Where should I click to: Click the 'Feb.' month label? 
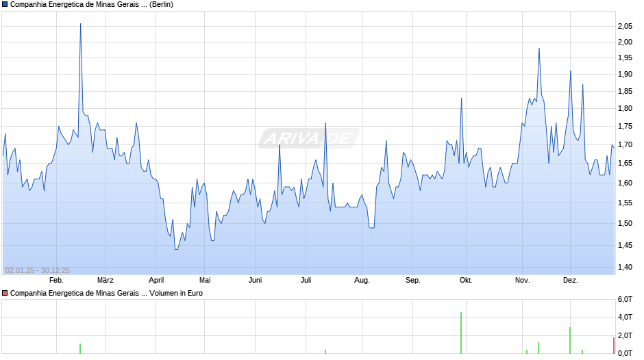56,281
